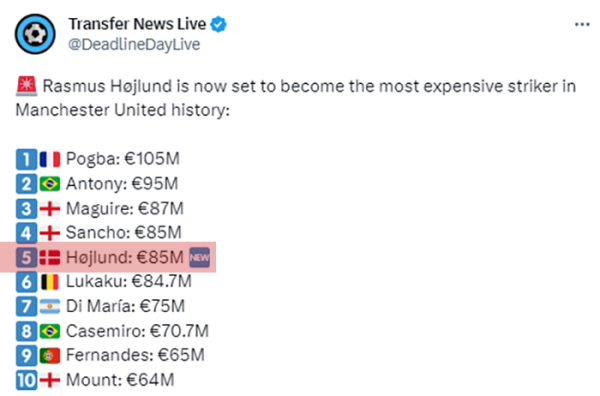Viewport: 600px width, 396px height.
Task: Click the Argentina flag beside Di María
Action: (x=50, y=306)
